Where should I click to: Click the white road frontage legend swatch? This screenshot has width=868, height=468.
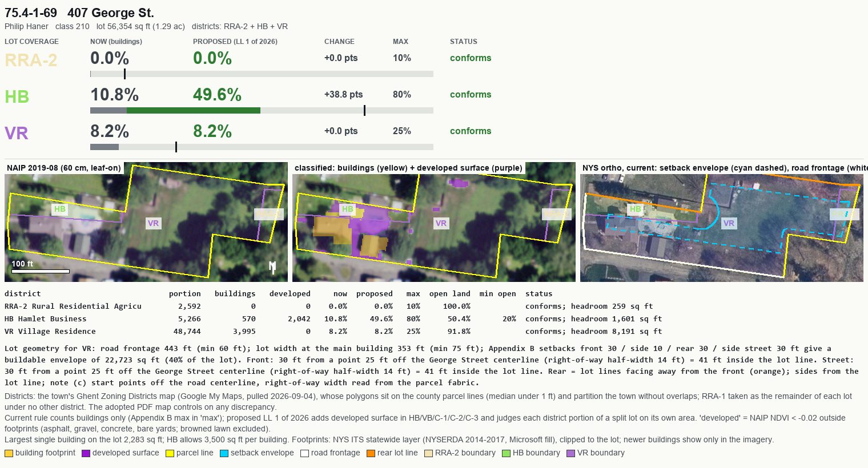[304, 453]
